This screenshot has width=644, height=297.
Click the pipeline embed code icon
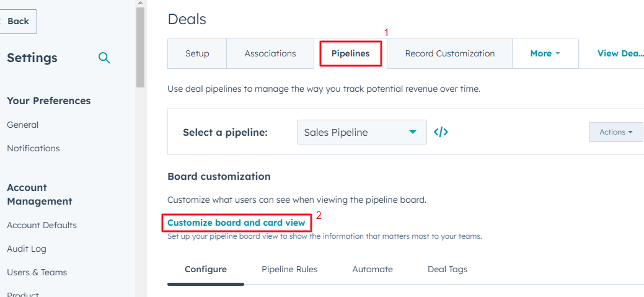[441, 132]
